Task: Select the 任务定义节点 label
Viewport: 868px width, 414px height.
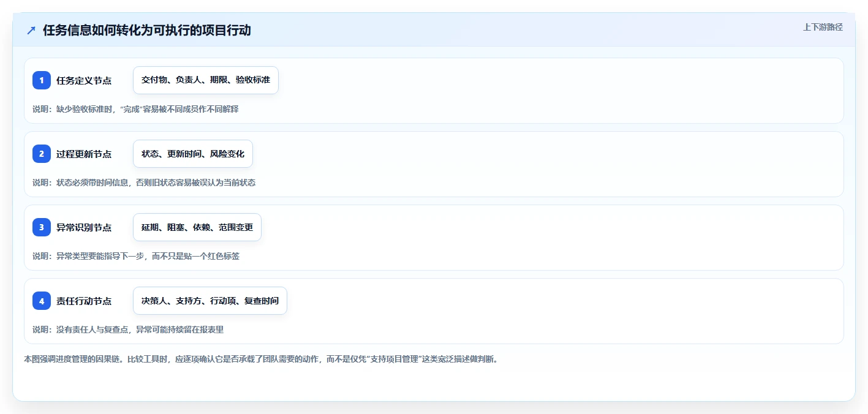Action: point(84,80)
